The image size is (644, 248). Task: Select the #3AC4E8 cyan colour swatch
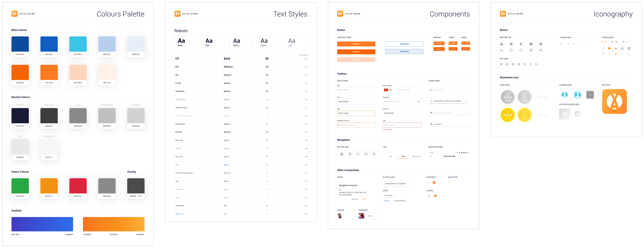78,44
